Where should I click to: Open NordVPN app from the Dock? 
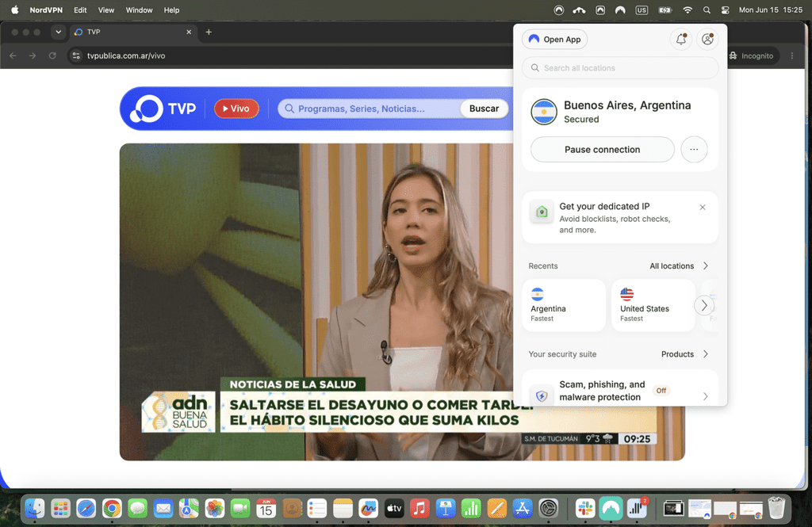611,509
